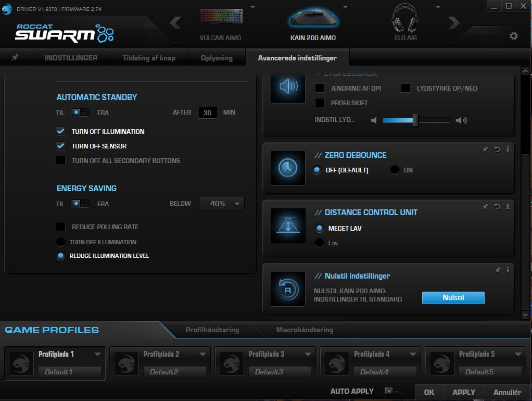532x401 pixels.
Task: Switch to Tildeling af knap tab
Action: pos(149,58)
